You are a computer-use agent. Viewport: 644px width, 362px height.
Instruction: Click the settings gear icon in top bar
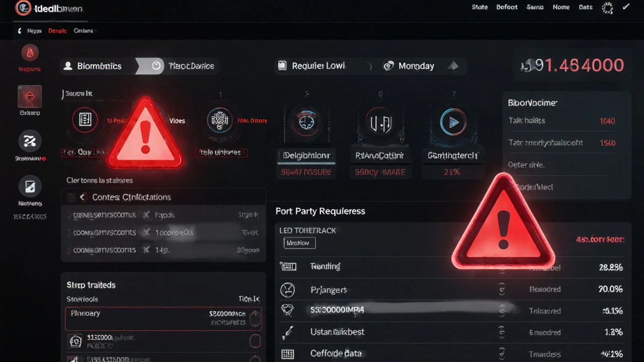[x=607, y=8]
